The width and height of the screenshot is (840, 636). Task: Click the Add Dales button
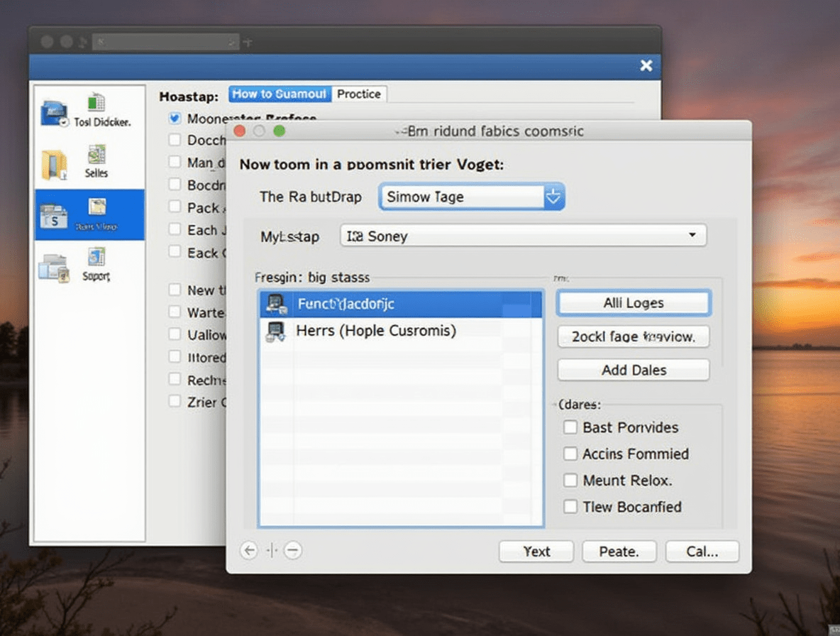[x=634, y=370]
